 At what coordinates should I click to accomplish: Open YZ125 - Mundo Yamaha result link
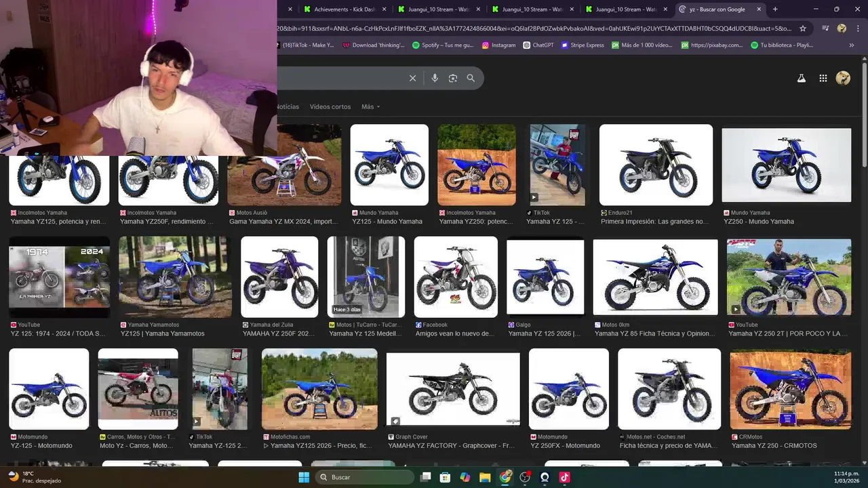387,222
